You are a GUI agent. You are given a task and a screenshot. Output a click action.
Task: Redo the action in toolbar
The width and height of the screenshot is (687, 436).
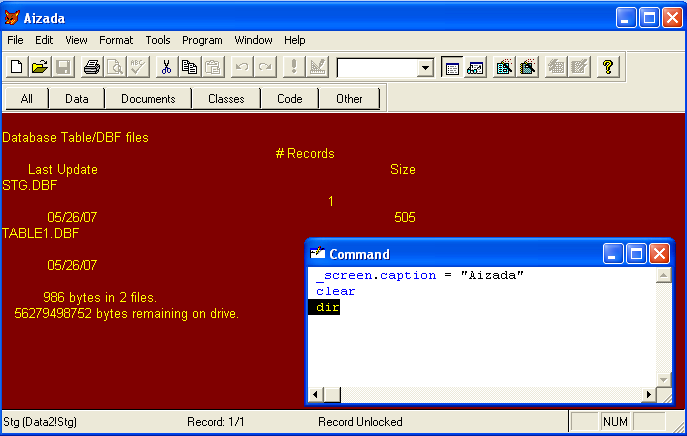pyautogui.click(x=265, y=67)
